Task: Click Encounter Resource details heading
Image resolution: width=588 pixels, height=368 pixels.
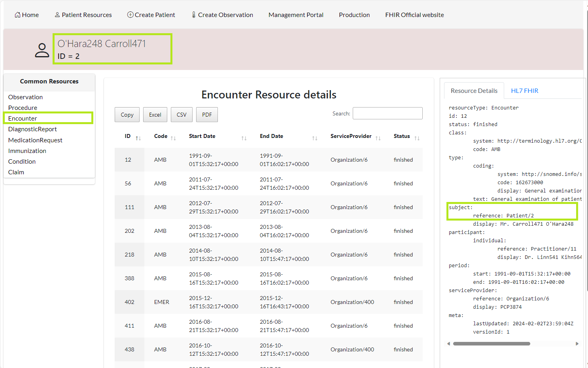Action: click(269, 94)
